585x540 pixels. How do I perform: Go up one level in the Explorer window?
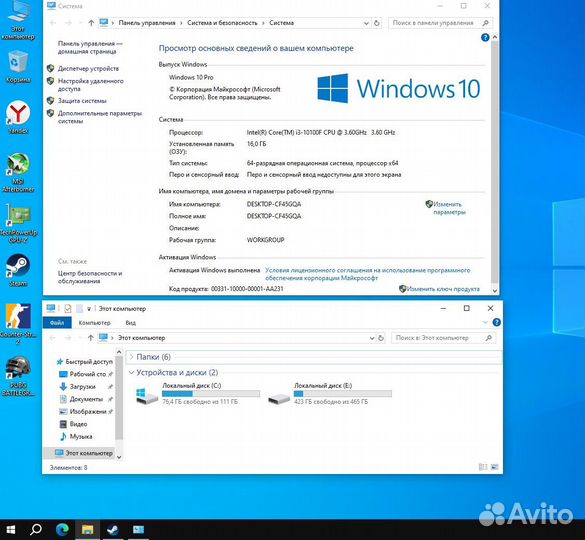[x=90, y=338]
